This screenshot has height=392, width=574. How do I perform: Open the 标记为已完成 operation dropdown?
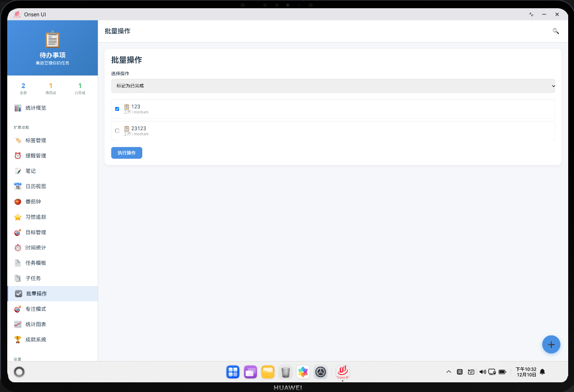tap(333, 86)
